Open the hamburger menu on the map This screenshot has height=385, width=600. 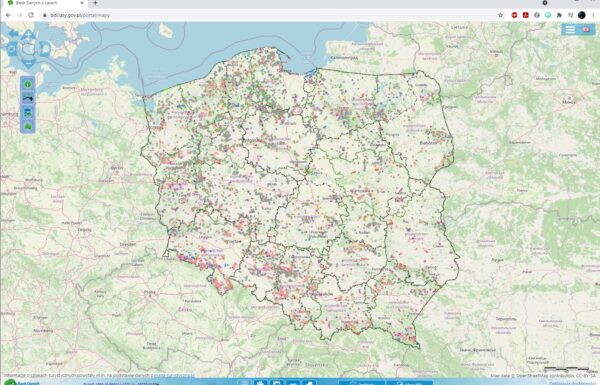(570, 30)
